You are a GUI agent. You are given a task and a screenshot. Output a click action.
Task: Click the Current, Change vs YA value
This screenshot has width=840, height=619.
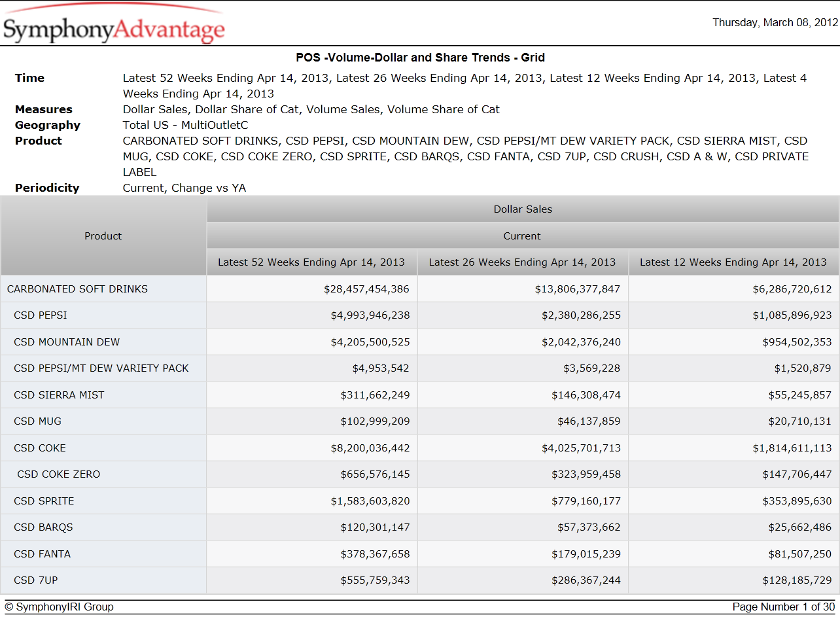(x=184, y=188)
